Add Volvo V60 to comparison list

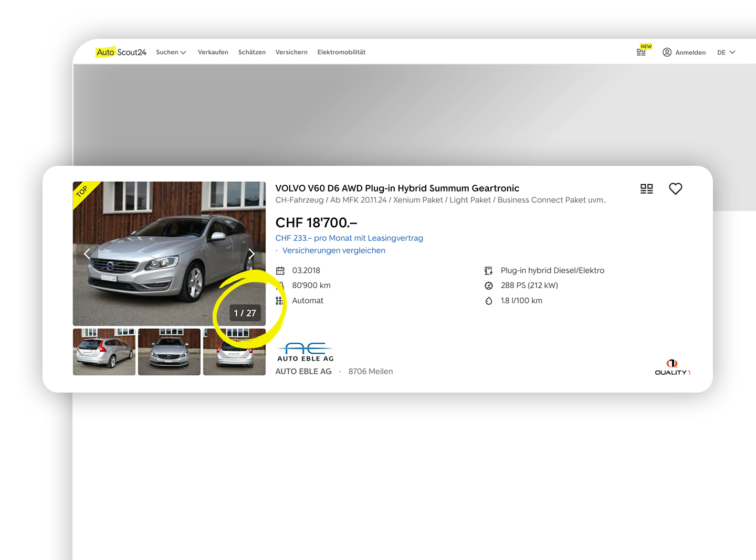click(646, 189)
